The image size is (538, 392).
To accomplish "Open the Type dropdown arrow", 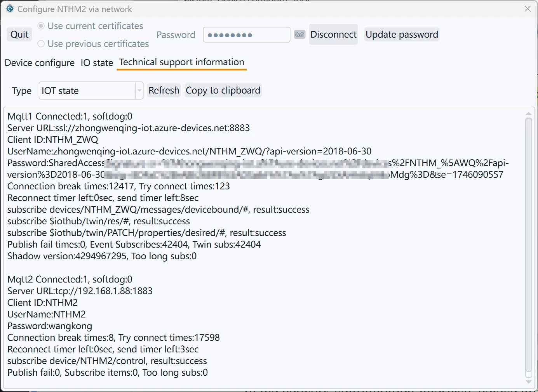I will click(139, 91).
